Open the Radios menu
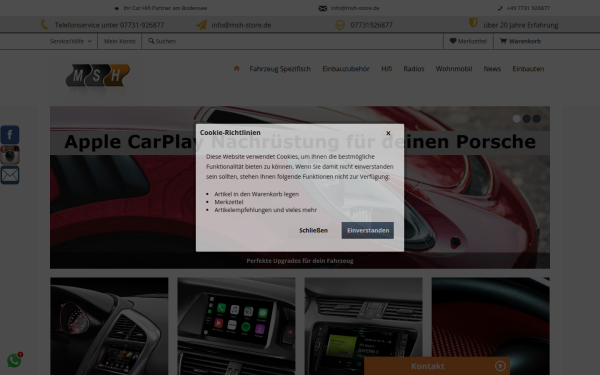The height and width of the screenshot is (375, 600). coord(414,69)
